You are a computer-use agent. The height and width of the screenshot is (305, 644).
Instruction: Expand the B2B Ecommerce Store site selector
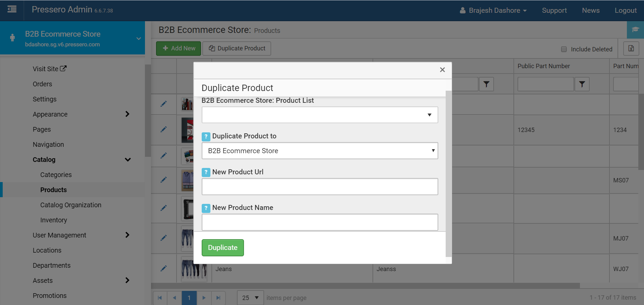139,39
